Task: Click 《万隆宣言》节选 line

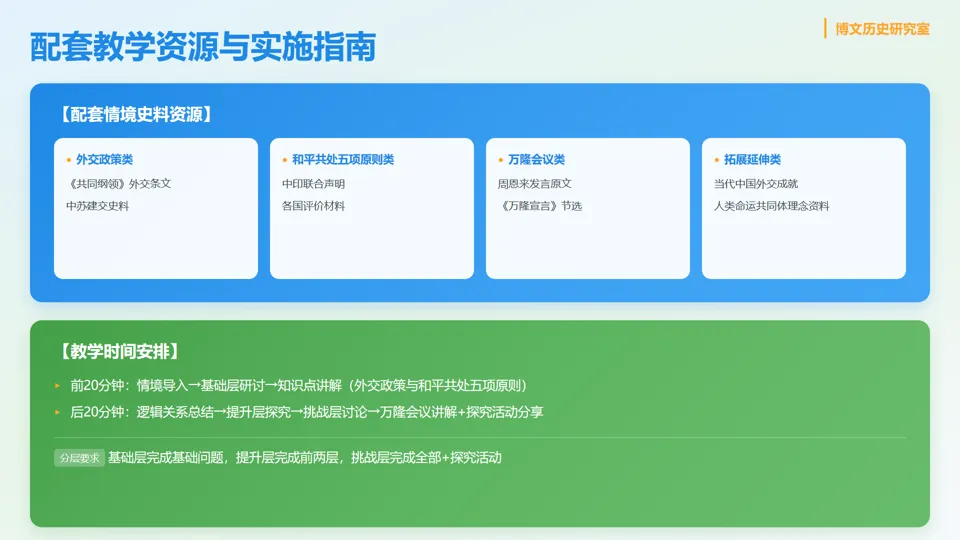Action: (540, 206)
